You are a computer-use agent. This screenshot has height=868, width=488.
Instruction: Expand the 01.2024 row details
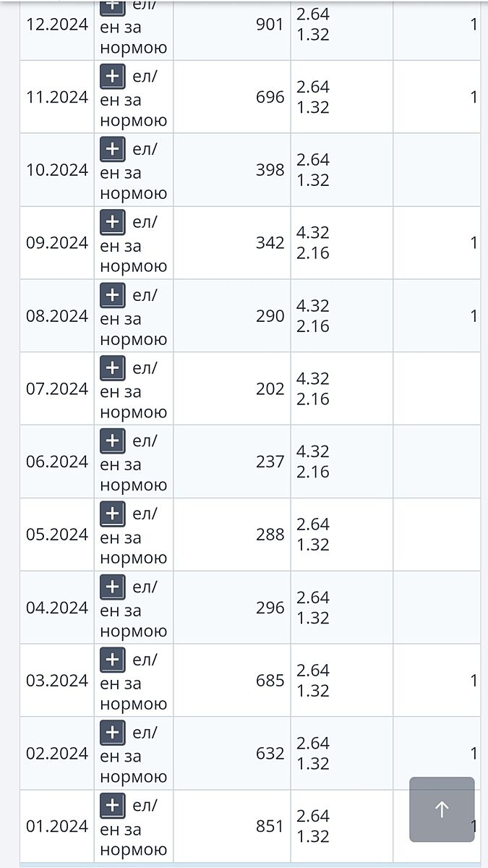coord(112,805)
